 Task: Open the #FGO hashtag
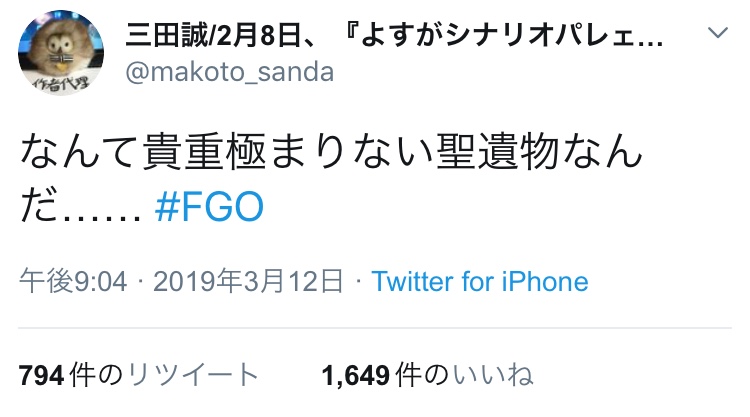tap(210, 207)
